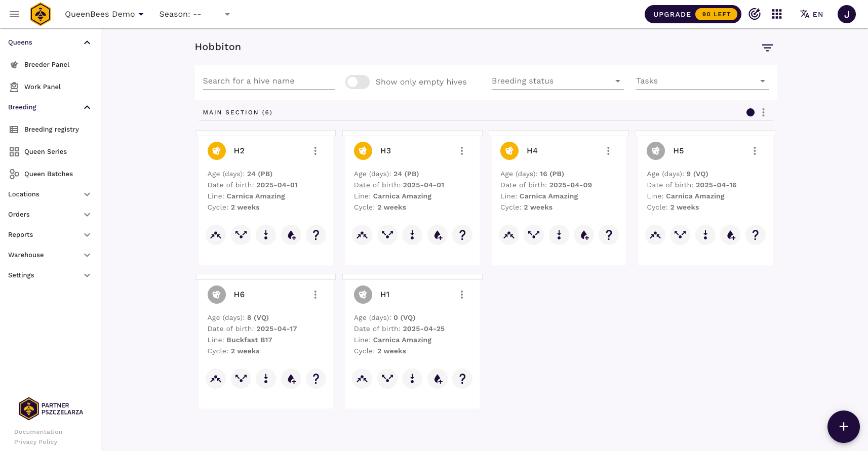Open the Breeding status dropdown
868x451 pixels.
(x=557, y=81)
